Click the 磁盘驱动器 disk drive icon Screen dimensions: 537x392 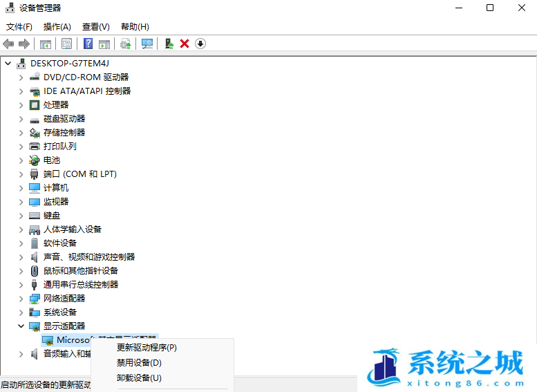(35, 120)
